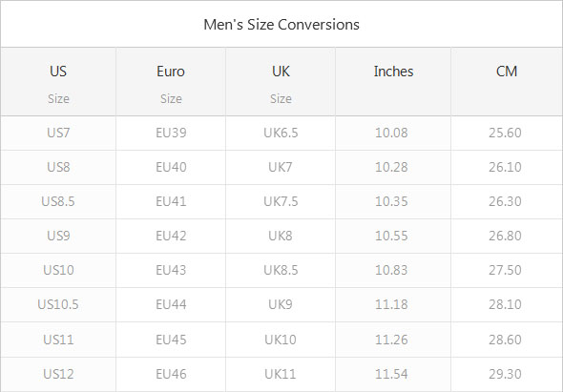Click the UK11 cell

point(281,374)
